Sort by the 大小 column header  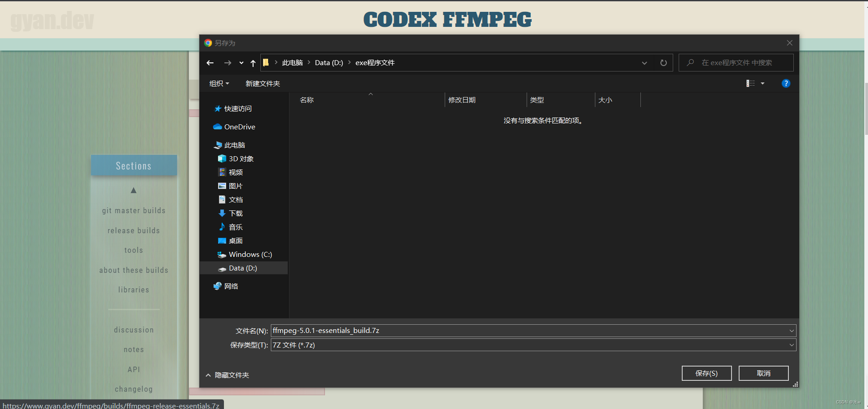tap(618, 100)
